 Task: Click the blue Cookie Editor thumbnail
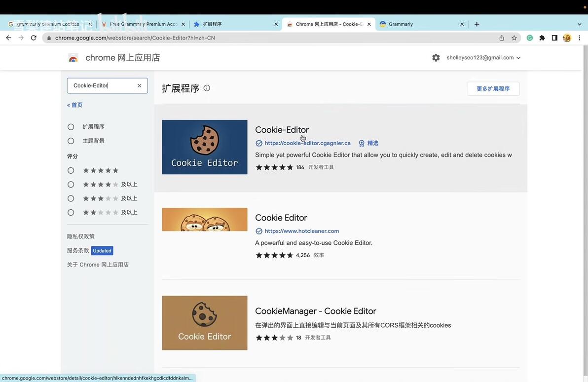tap(204, 147)
